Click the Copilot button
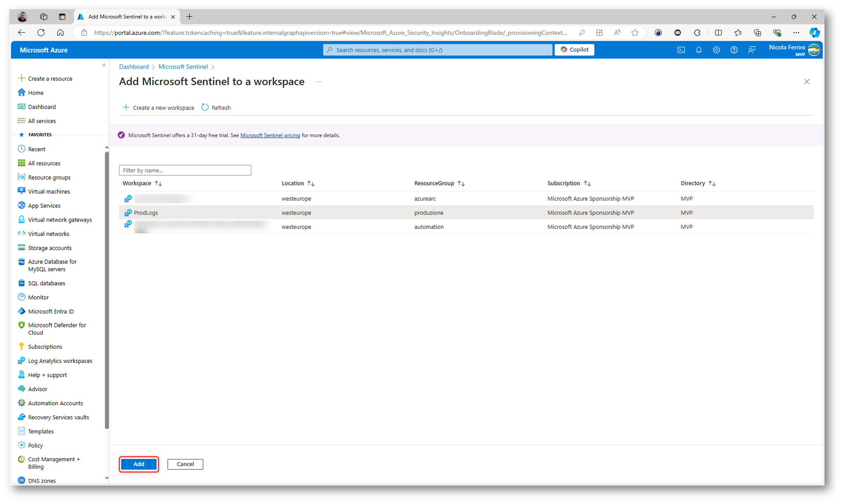The image size is (843, 504). (574, 50)
